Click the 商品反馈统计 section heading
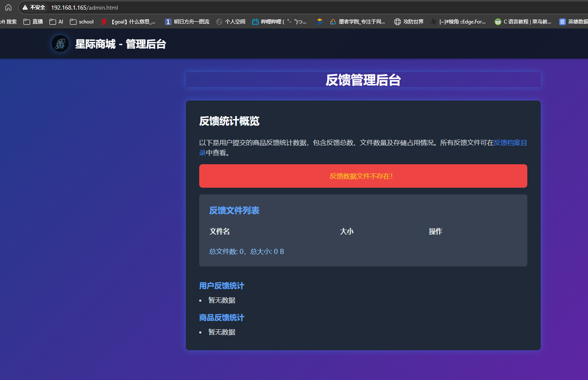Image resolution: width=588 pixels, height=380 pixels. click(x=221, y=318)
